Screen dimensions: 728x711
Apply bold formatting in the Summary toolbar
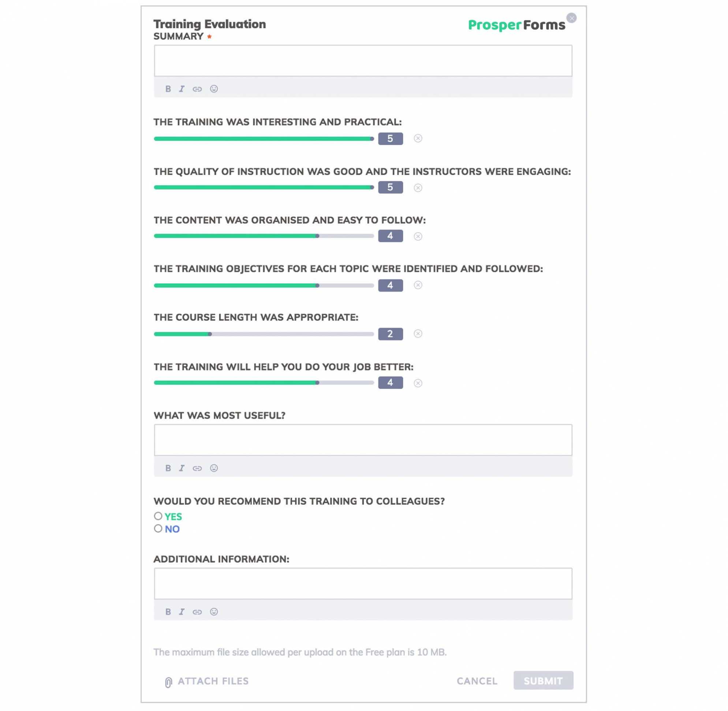click(x=169, y=89)
